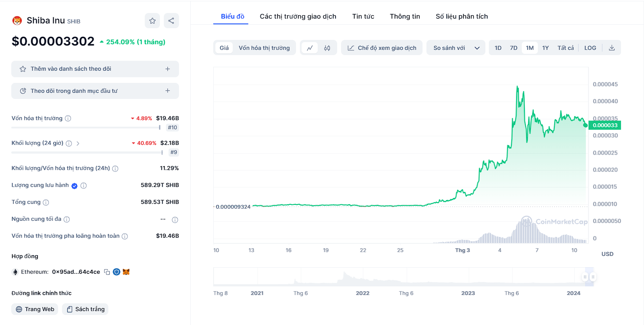This screenshot has height=325, width=644.
Task: Click the rank badge '#10'
Action: click(x=172, y=128)
